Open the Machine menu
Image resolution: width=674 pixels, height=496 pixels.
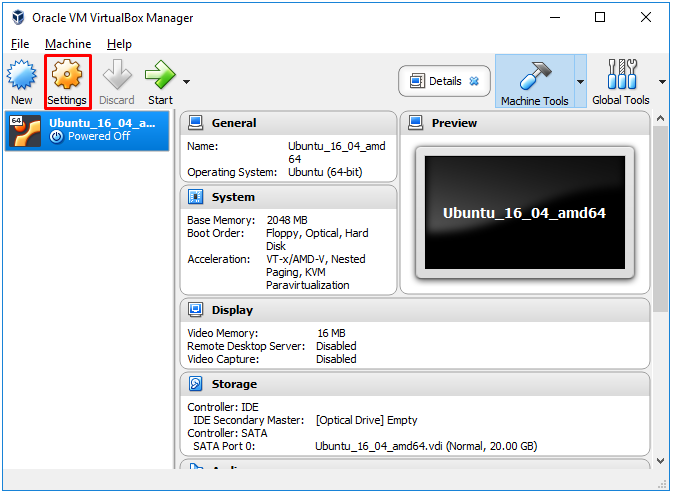68,44
